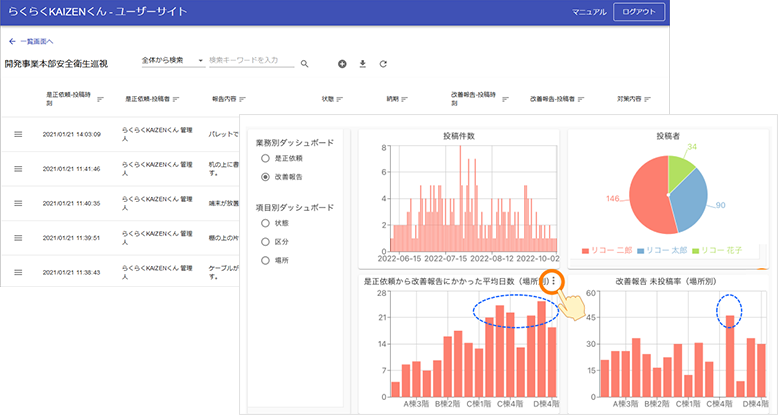Click the refresh icon in toolbar

pyautogui.click(x=382, y=63)
